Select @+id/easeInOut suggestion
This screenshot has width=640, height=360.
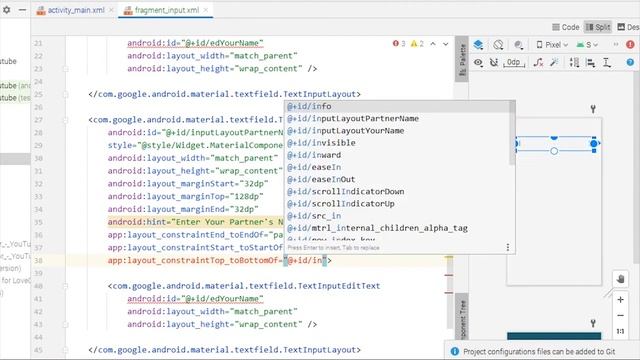(x=397, y=179)
